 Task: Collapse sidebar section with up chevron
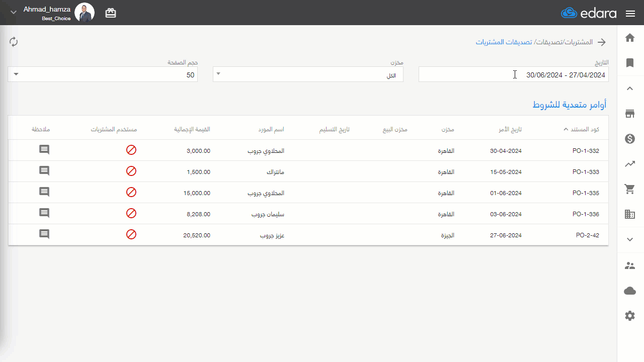pyautogui.click(x=630, y=88)
